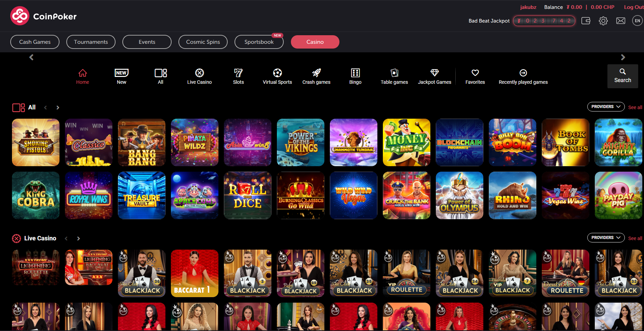Image resolution: width=644 pixels, height=331 pixels.
Task: Open the Bingo category
Action: [x=355, y=77]
